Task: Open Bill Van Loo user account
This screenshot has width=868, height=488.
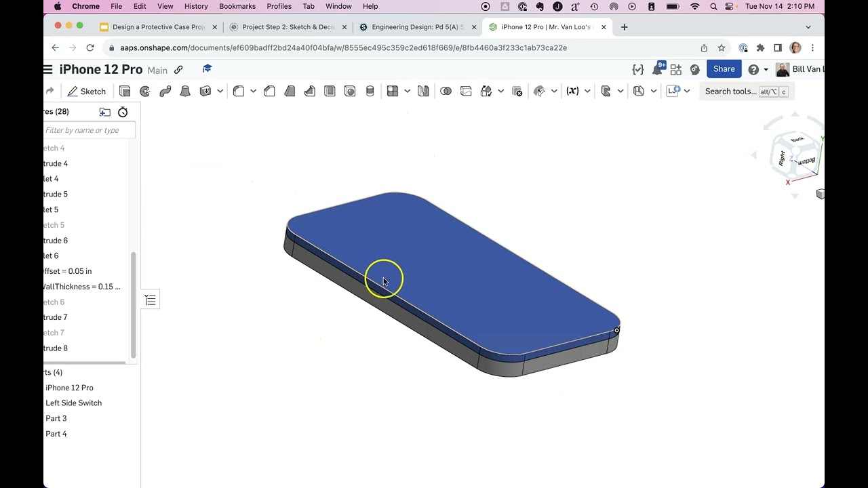Action: (800, 69)
